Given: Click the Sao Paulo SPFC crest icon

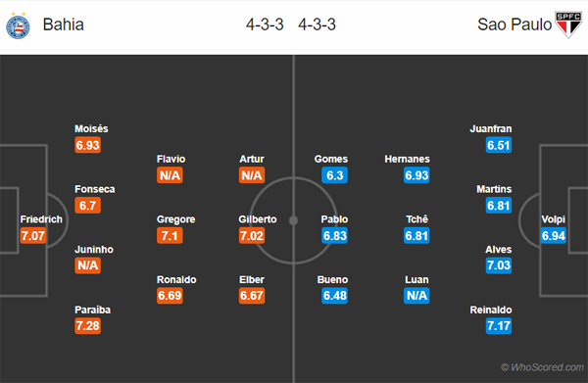Looking at the screenshot, I should (568, 24).
